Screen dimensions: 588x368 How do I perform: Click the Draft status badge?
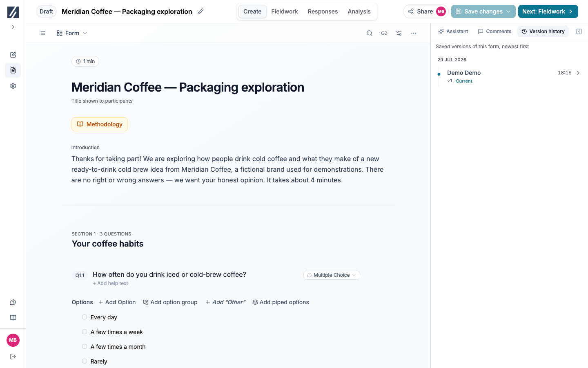click(46, 11)
